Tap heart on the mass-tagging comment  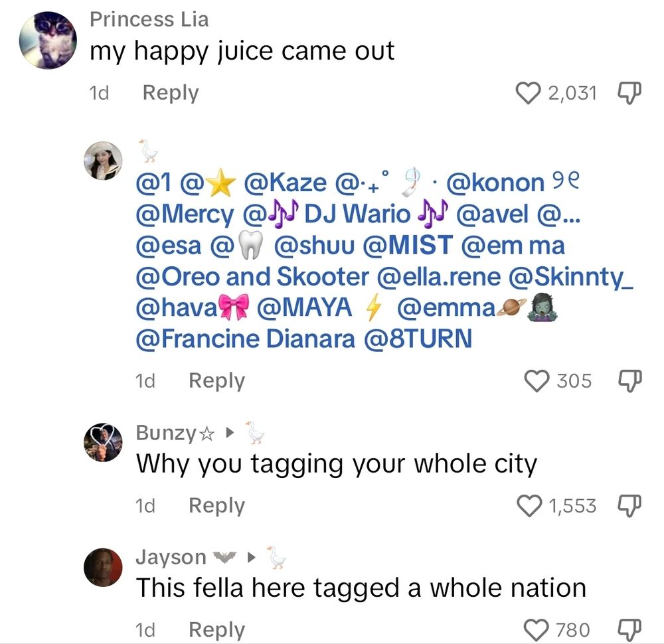[537, 380]
